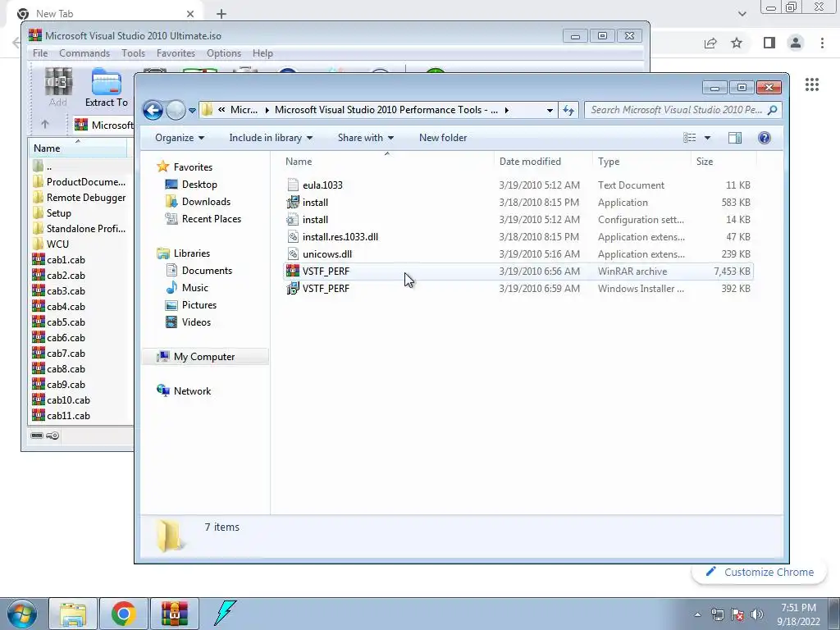Sort by Name column header
The image size is (840, 630).
click(388, 162)
